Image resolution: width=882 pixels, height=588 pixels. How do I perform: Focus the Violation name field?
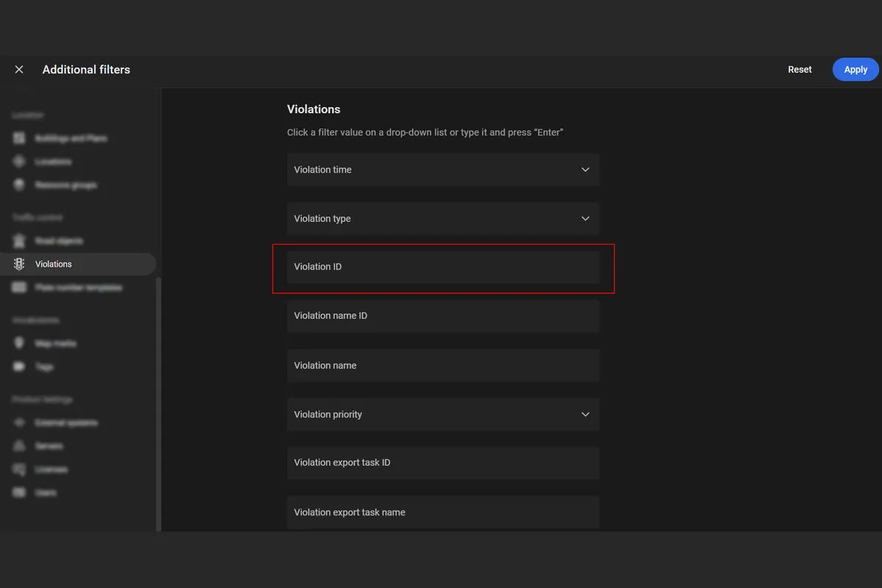tap(443, 365)
